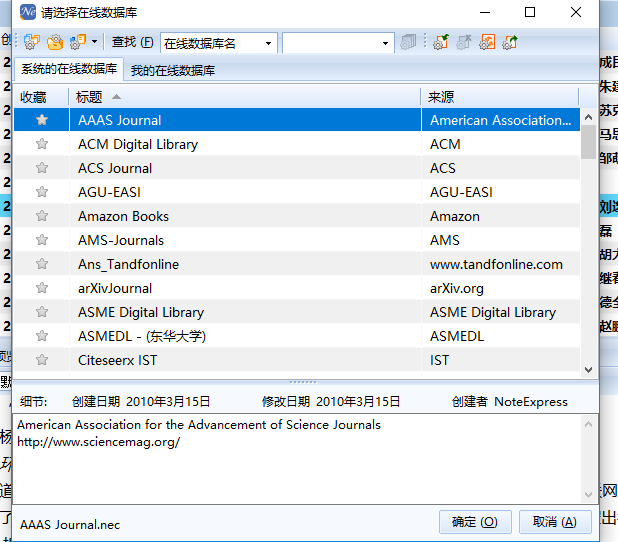Switch to the 系统的在线数据库 tab
Screen dimensions: 618x542
click(x=69, y=69)
